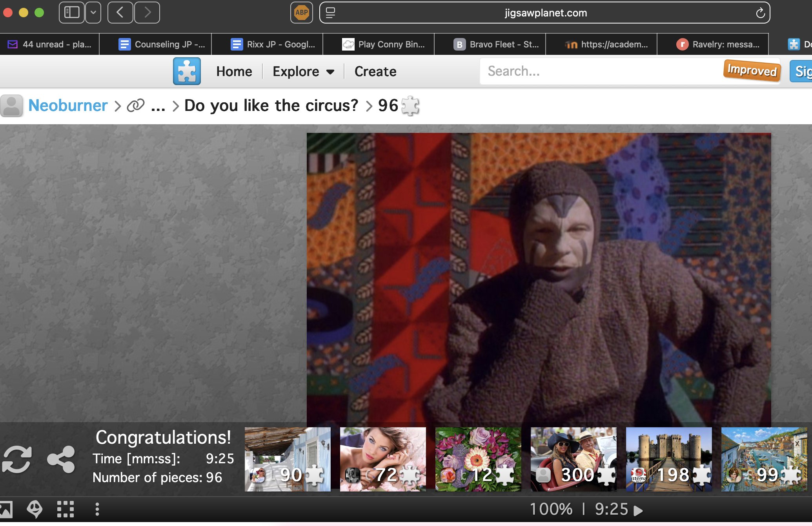Click the browser forward arrow
Viewport: 812px width, 526px height.
(x=147, y=13)
